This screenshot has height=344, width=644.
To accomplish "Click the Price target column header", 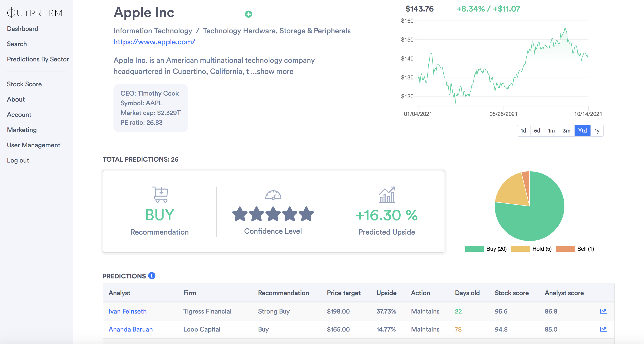I will tap(344, 293).
